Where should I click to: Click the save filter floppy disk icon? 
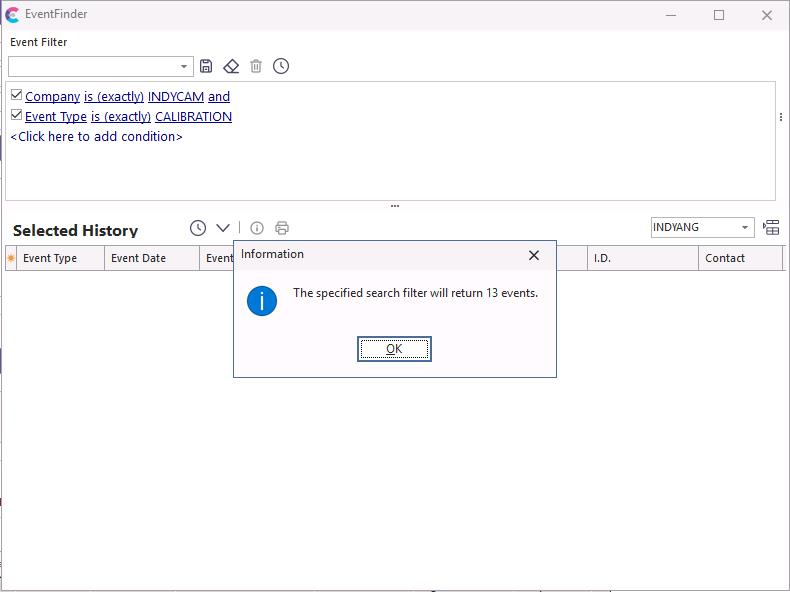point(206,66)
